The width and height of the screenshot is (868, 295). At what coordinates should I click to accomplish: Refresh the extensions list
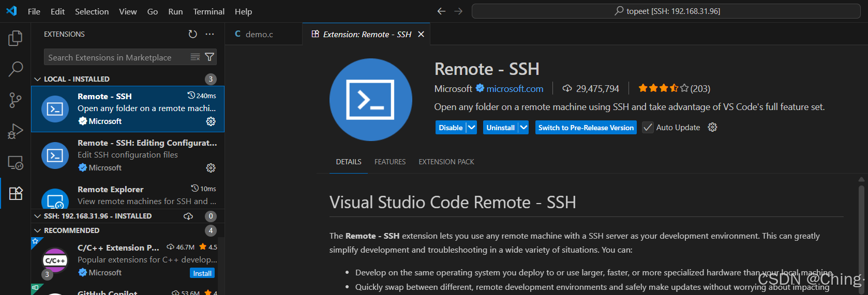click(x=192, y=34)
